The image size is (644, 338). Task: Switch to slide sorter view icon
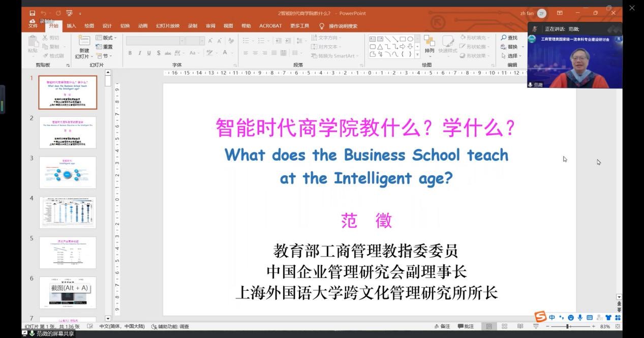coord(504,326)
